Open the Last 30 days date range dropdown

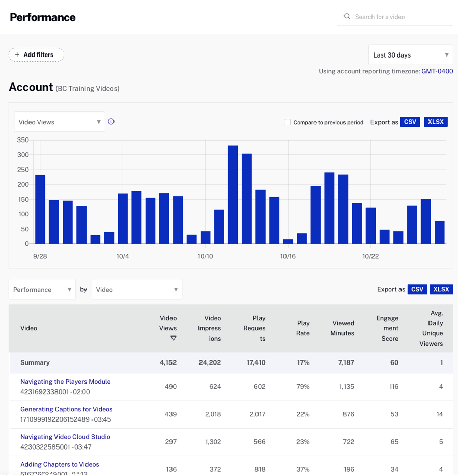point(411,54)
